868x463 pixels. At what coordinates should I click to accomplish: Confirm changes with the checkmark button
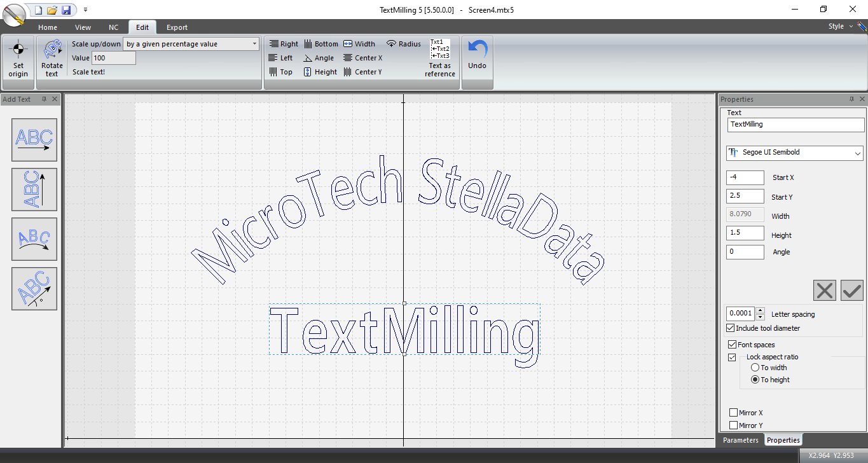(x=851, y=291)
